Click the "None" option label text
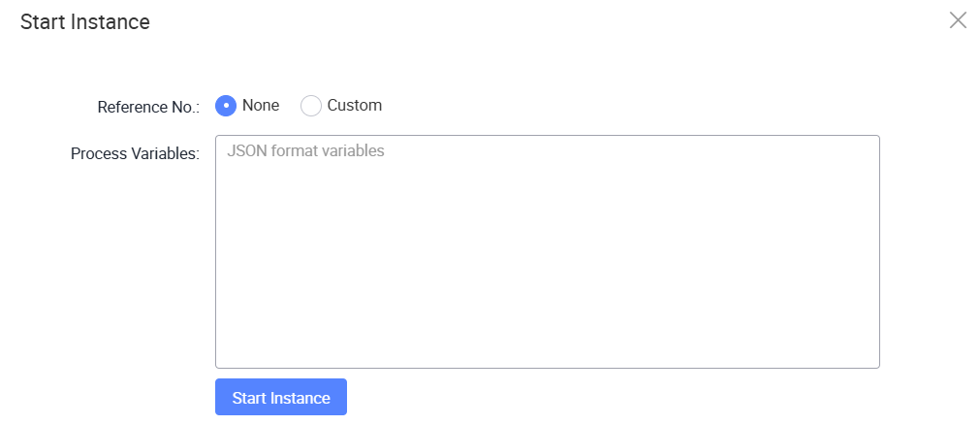980x425 pixels. (261, 105)
